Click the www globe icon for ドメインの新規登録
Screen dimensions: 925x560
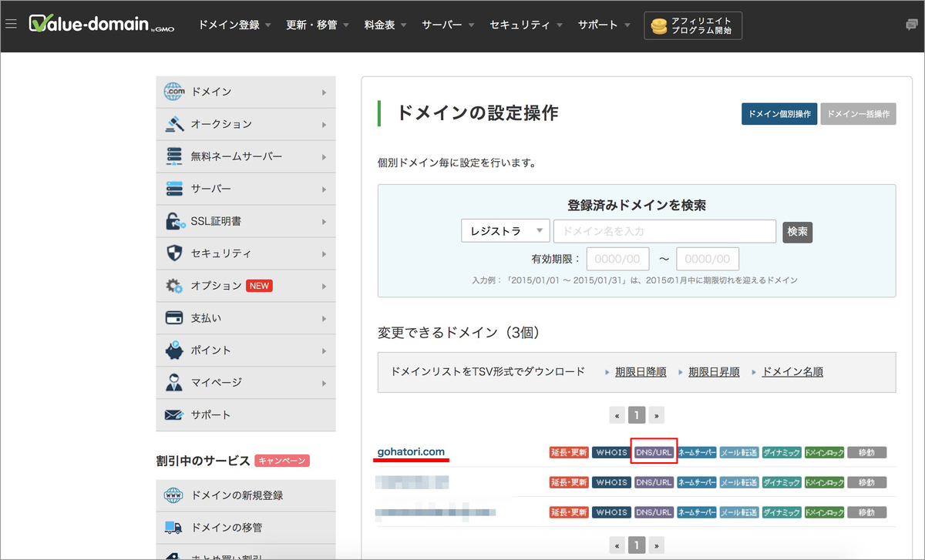click(173, 495)
